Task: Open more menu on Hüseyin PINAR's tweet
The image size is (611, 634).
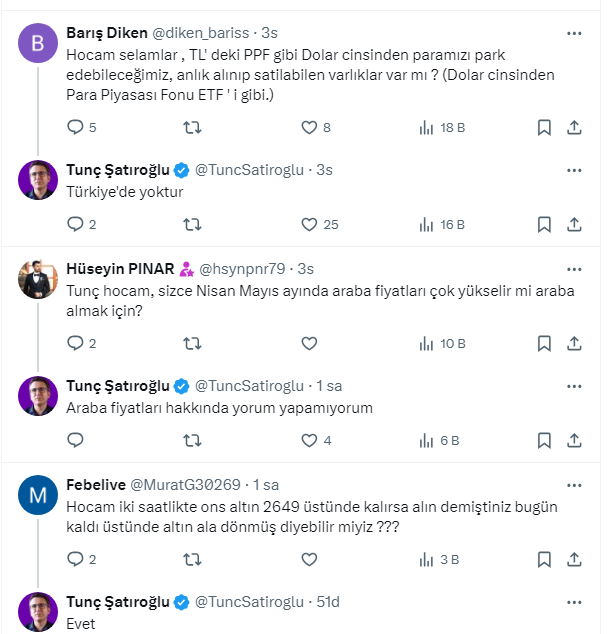Action: tap(574, 268)
